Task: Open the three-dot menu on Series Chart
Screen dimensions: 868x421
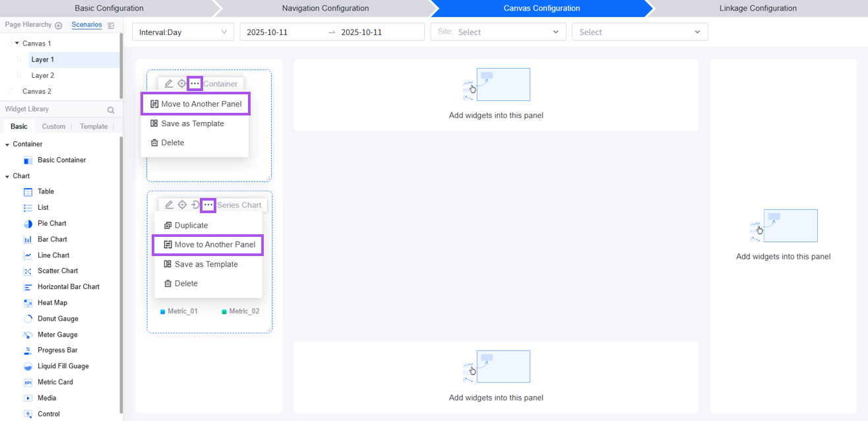Action: point(208,205)
